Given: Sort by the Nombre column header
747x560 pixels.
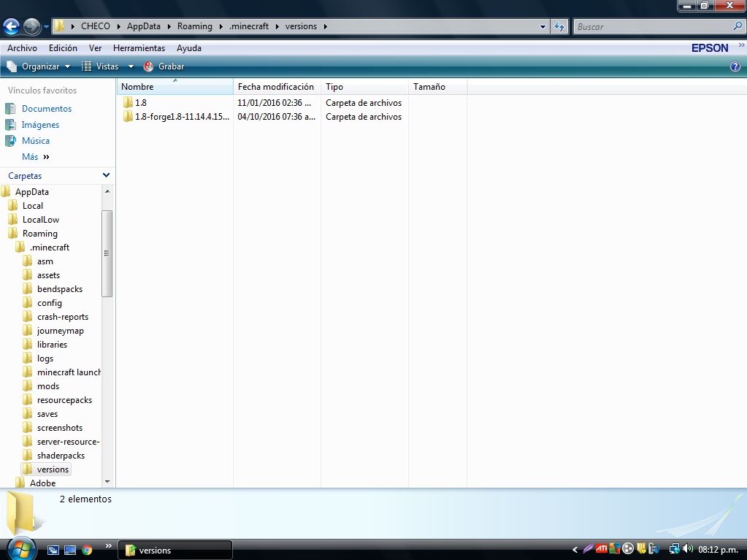Looking at the screenshot, I should 175,87.
